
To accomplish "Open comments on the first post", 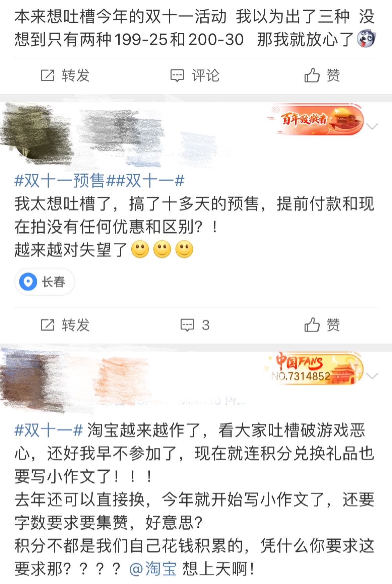I will 195,75.
